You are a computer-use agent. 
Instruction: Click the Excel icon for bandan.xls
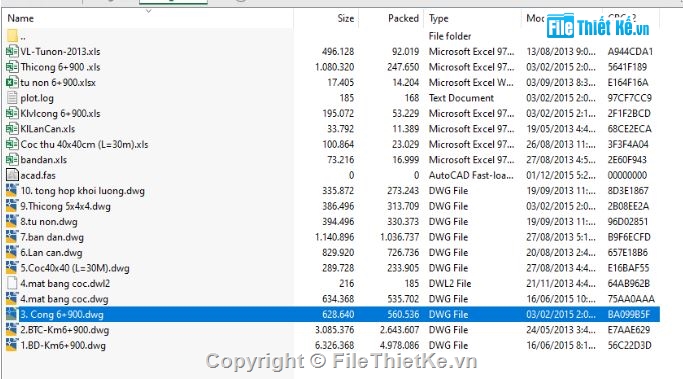(12, 159)
